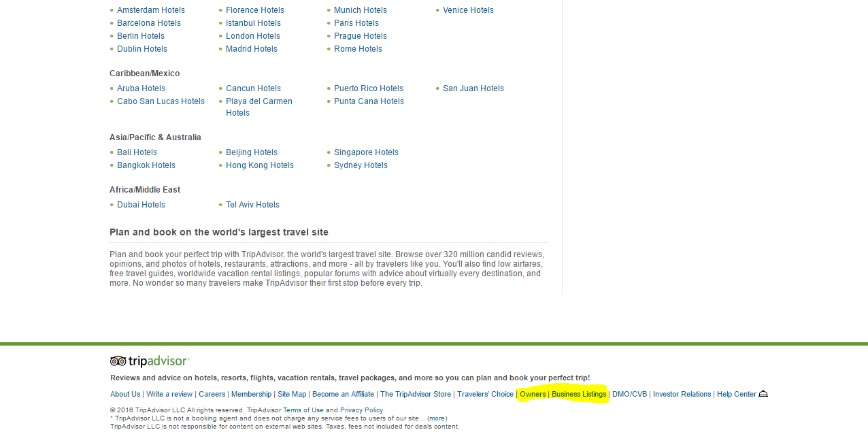Open Help Center link
The width and height of the screenshot is (868, 447).
(737, 395)
